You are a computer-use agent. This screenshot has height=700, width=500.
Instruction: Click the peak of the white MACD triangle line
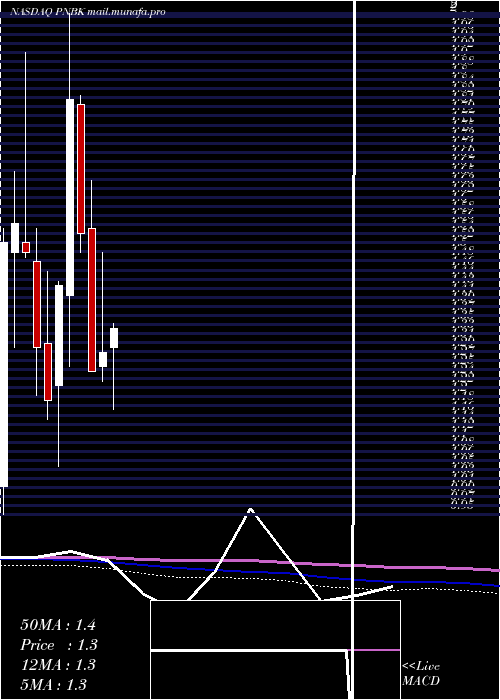pyautogui.click(x=250, y=509)
